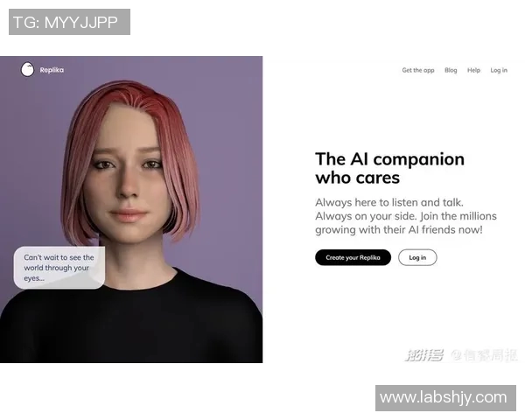Click the Create your Replika button
The width and height of the screenshot is (525, 420).
point(353,257)
